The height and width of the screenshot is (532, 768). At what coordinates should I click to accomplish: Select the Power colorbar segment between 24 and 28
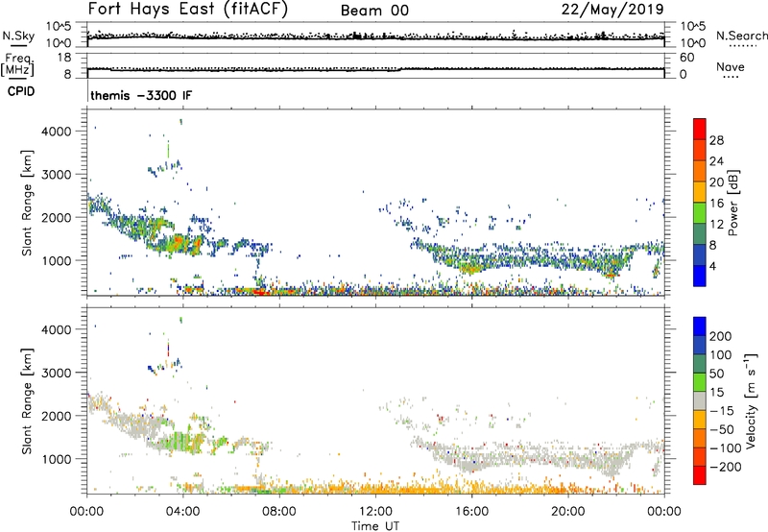point(700,151)
